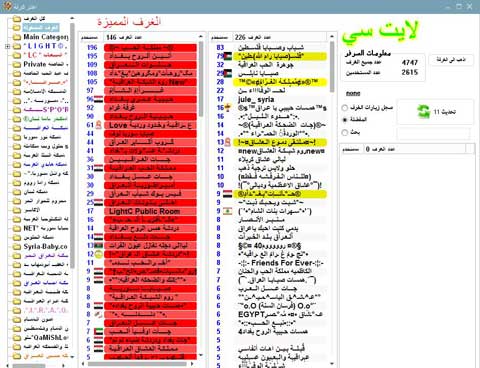Click Palestinian flag icon on row 79

point(228,56)
